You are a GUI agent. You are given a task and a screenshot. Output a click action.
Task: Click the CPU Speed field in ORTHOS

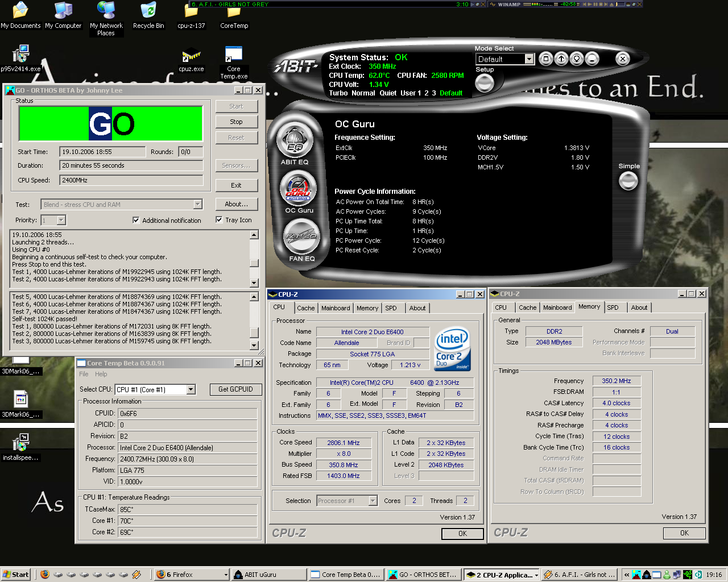(131, 180)
